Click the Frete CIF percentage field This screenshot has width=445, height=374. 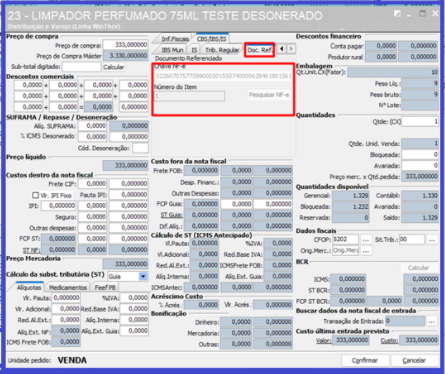coord(92,184)
